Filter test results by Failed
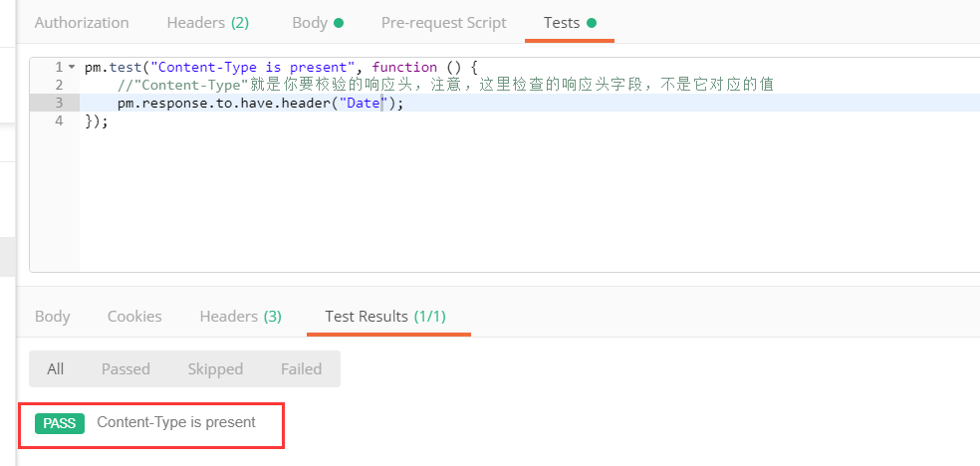 tap(301, 368)
